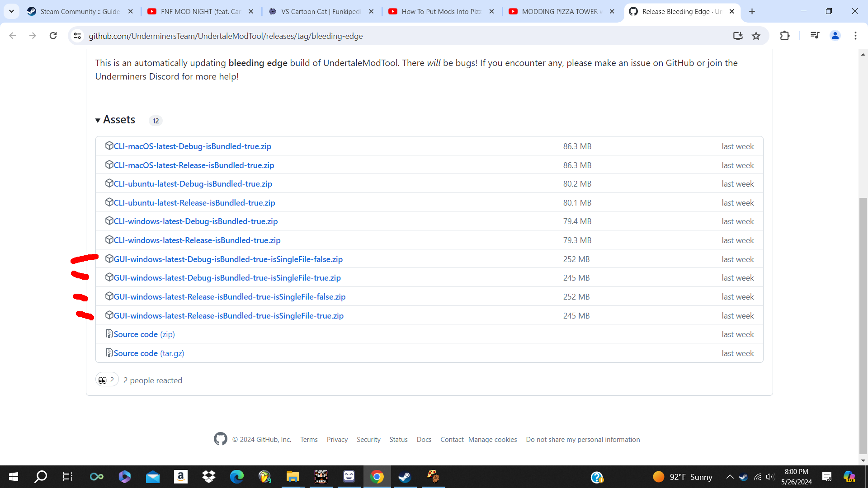This screenshot has height=488, width=868.
Task: Switch to VS Cartoon Cat Funkipedia tab
Action: pos(320,11)
